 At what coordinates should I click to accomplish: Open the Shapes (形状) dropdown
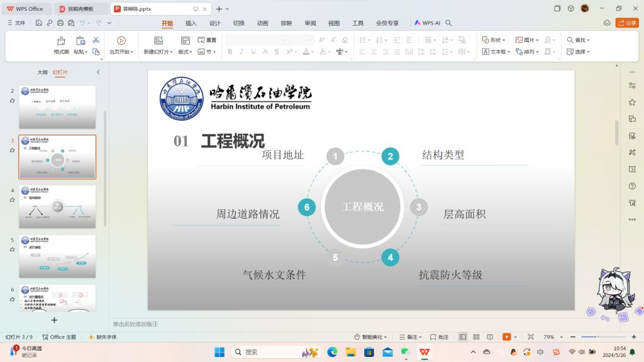click(x=494, y=40)
